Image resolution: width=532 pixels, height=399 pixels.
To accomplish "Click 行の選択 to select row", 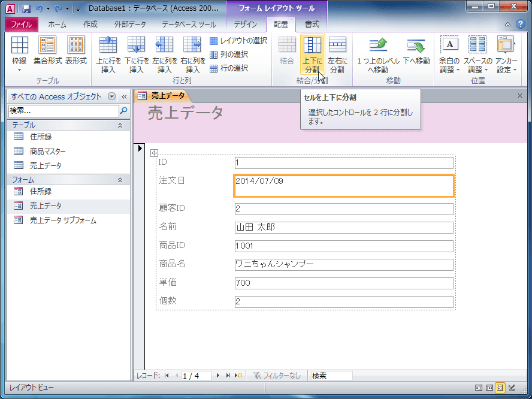I will click(229, 68).
